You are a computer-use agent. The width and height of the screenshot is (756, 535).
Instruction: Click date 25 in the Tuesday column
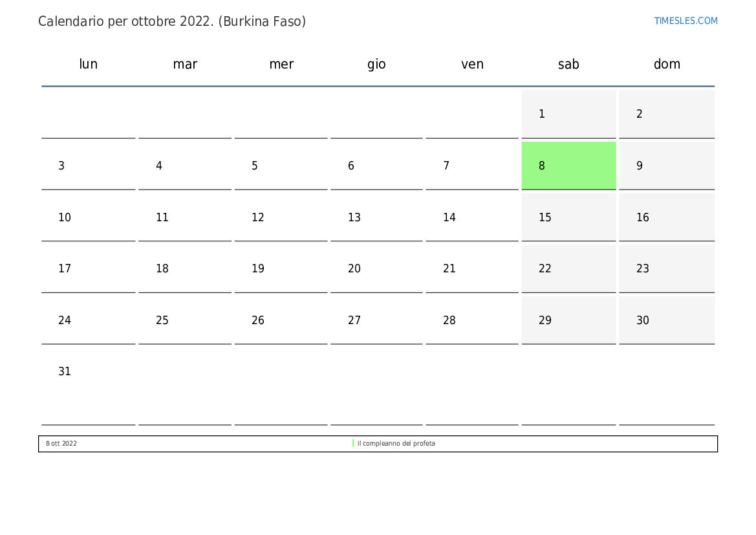pos(184,320)
